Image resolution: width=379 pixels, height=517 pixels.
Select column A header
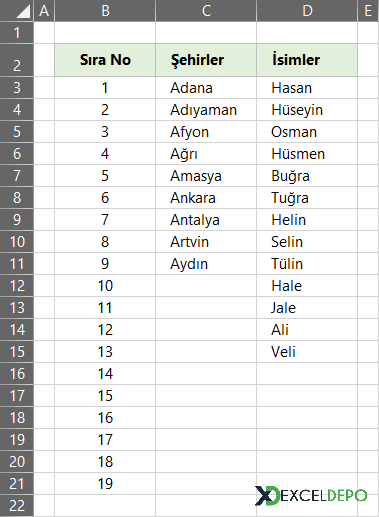click(44, 11)
